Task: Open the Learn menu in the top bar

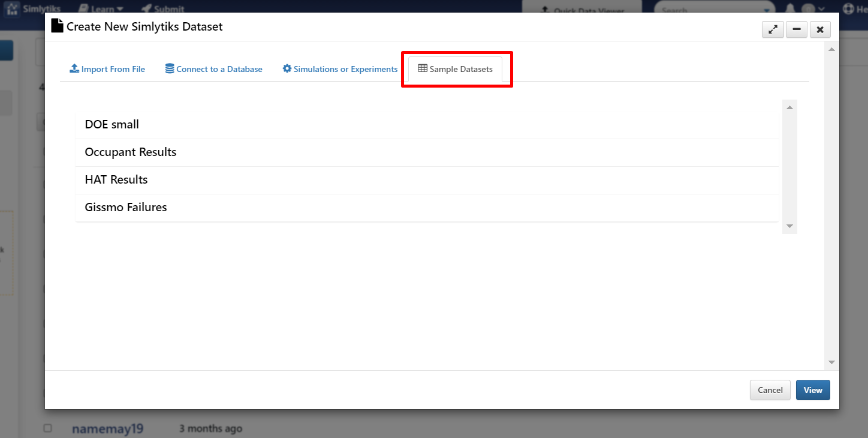Action: pyautogui.click(x=100, y=9)
